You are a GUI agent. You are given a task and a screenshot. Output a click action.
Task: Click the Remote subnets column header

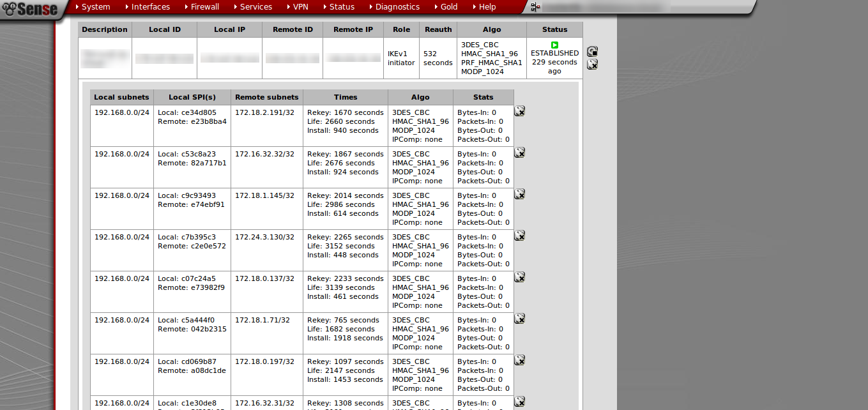click(x=267, y=97)
